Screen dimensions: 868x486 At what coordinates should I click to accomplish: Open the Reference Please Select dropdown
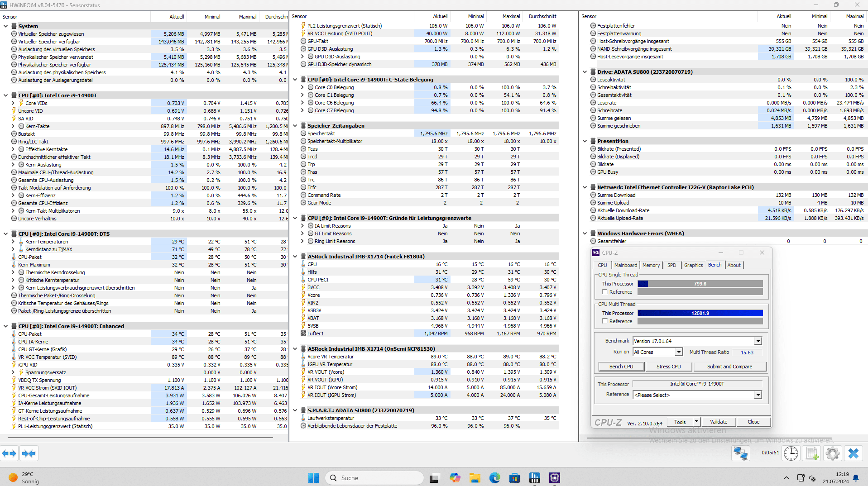click(x=758, y=395)
